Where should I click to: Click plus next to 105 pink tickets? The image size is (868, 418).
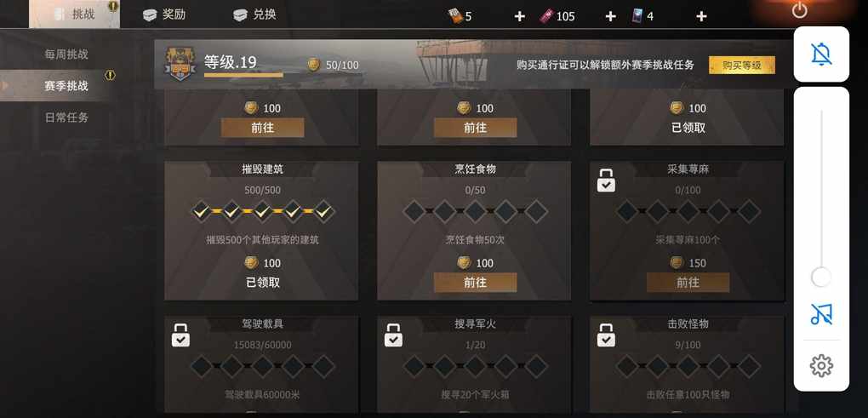pos(610,17)
